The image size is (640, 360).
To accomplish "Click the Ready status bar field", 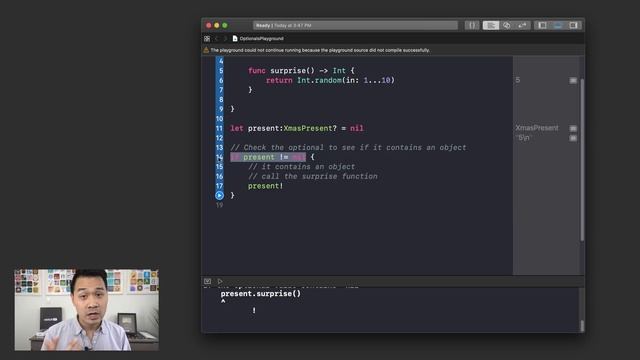I will point(355,25).
